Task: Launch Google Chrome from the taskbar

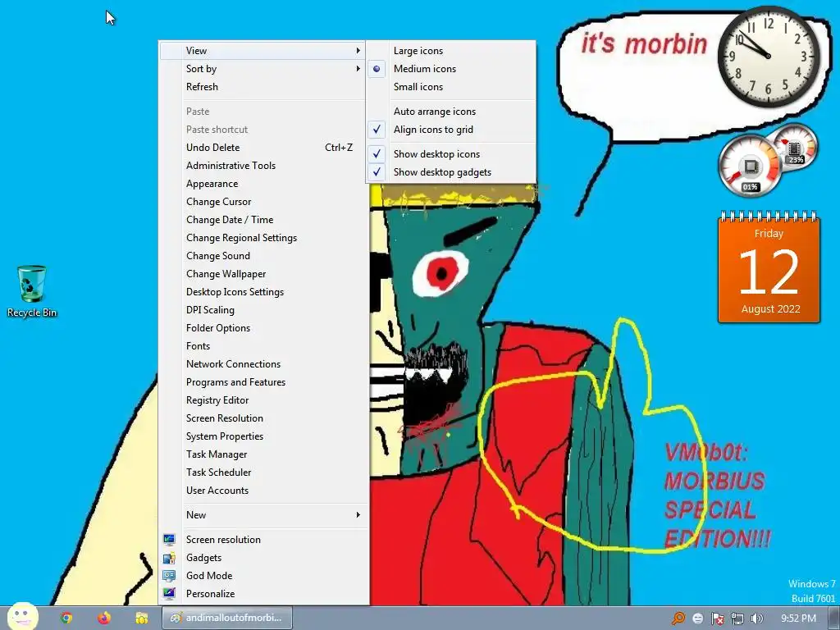Action: point(66,618)
